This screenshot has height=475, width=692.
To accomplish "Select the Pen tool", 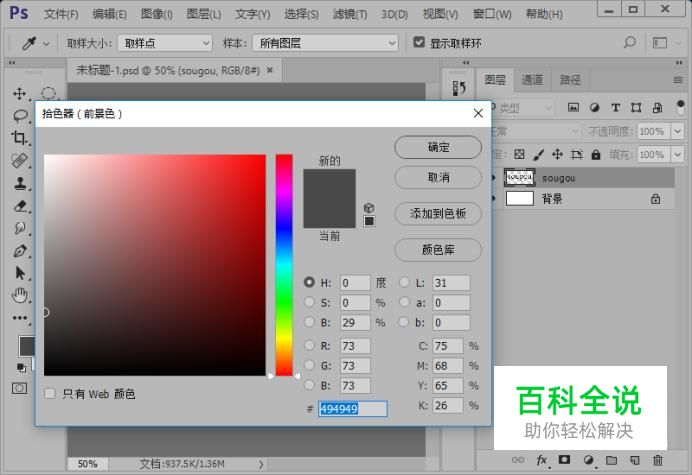I will (x=20, y=250).
